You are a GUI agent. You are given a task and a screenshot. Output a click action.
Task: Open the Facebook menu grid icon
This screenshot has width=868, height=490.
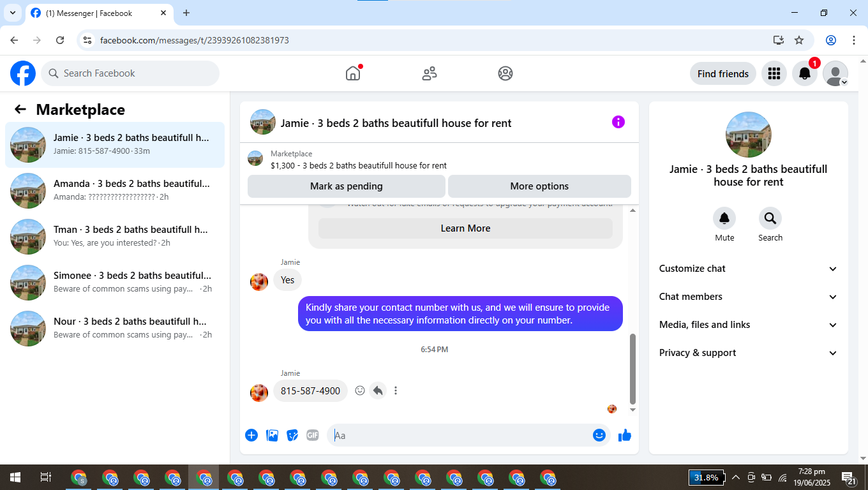point(774,73)
